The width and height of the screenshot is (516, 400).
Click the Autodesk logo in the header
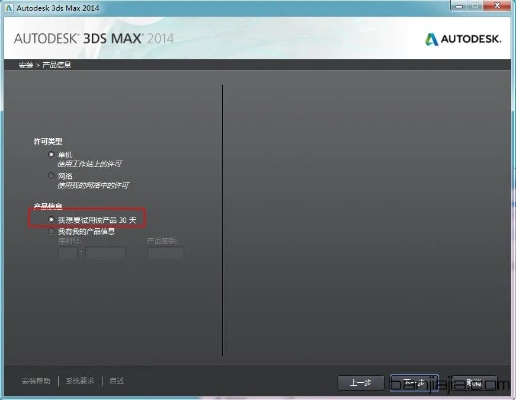[x=463, y=39]
